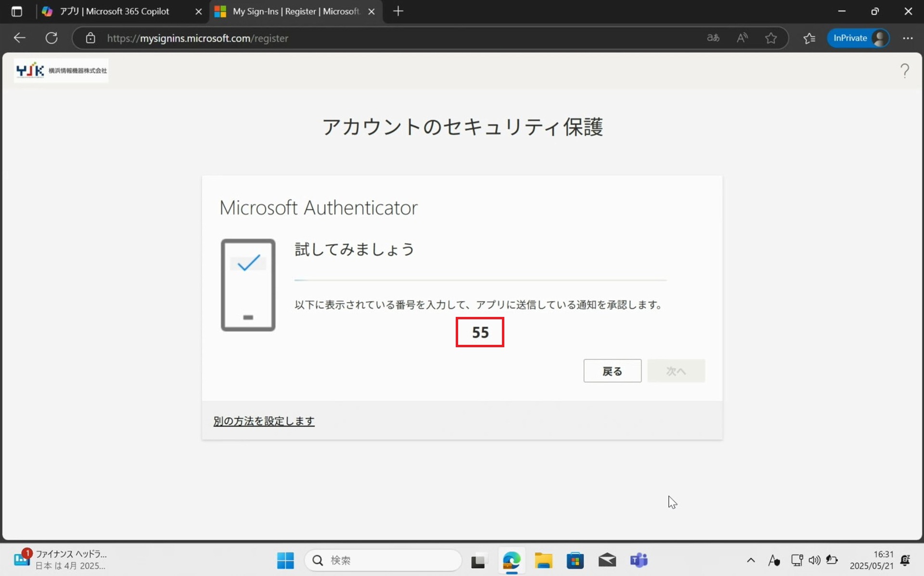Close the My Sign-Ins tab
Screen dimensions: 924x576
372,11
